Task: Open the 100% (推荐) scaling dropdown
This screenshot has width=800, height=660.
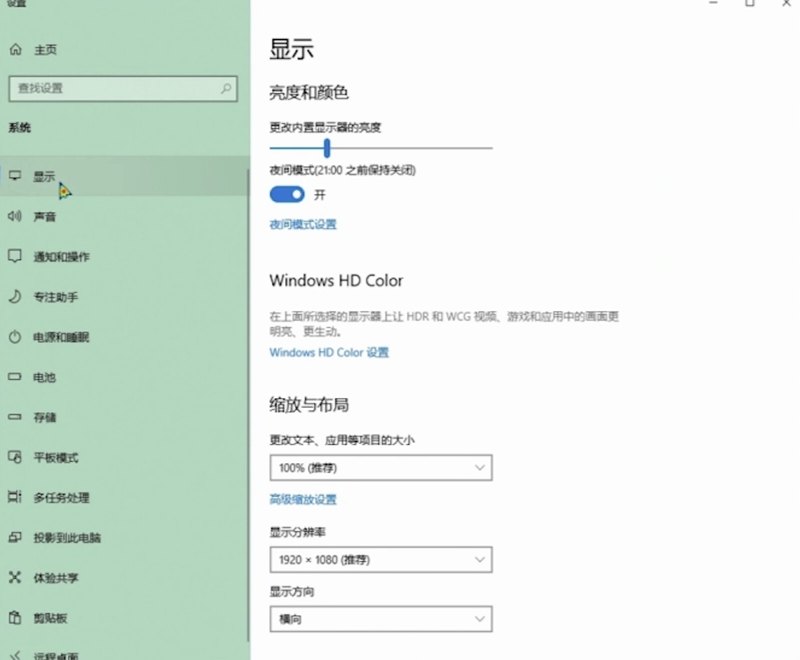Action: [381, 468]
